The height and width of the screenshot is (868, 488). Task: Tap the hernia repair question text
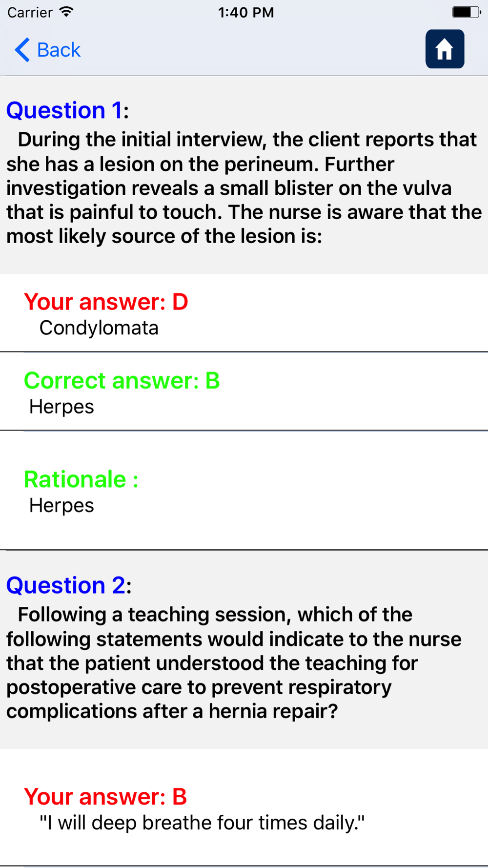234,663
